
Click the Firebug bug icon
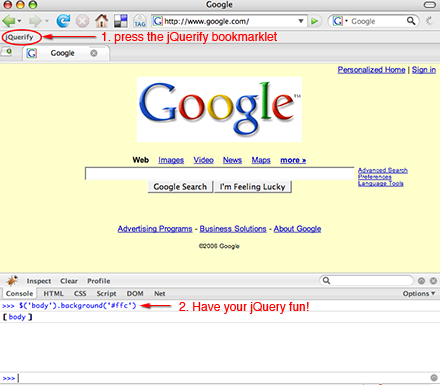point(12,281)
